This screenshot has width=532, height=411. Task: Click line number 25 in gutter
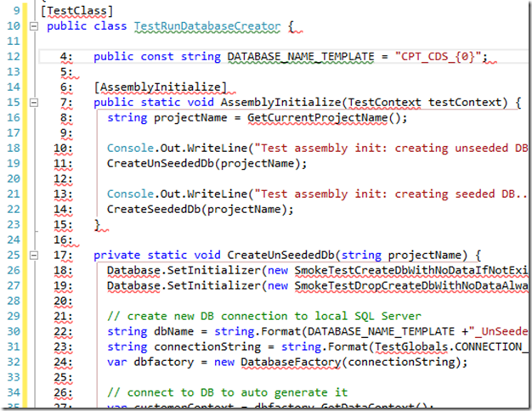pyautogui.click(x=14, y=255)
